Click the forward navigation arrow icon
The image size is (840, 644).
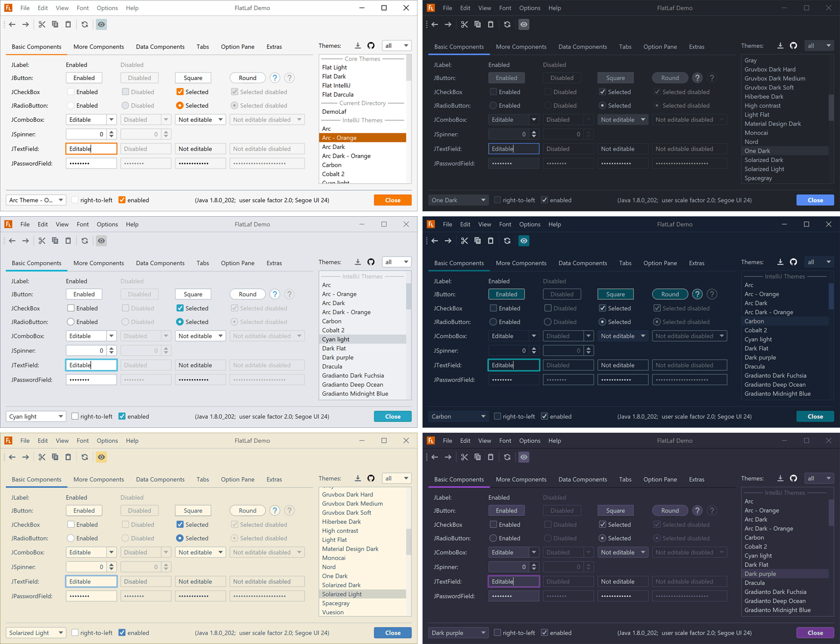click(25, 24)
